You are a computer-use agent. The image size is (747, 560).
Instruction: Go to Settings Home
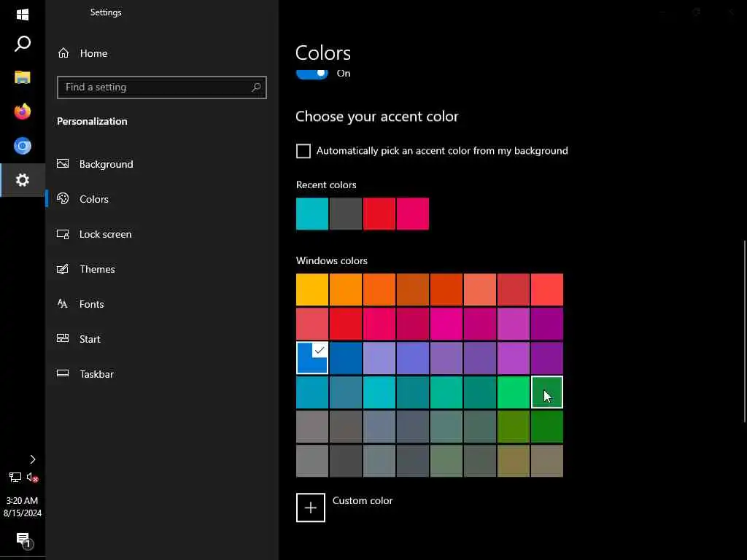click(93, 53)
